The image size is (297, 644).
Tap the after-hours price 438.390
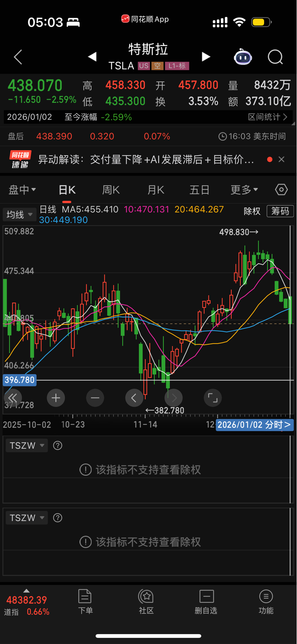click(54, 137)
